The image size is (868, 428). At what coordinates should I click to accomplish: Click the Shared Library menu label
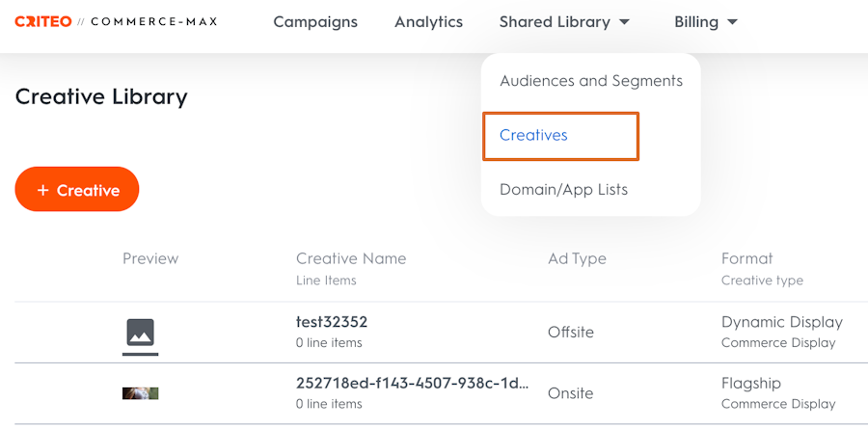coord(555,21)
